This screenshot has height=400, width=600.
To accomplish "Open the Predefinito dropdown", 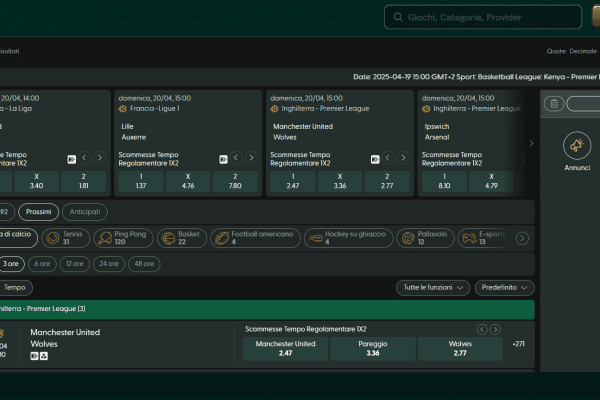I will (504, 287).
